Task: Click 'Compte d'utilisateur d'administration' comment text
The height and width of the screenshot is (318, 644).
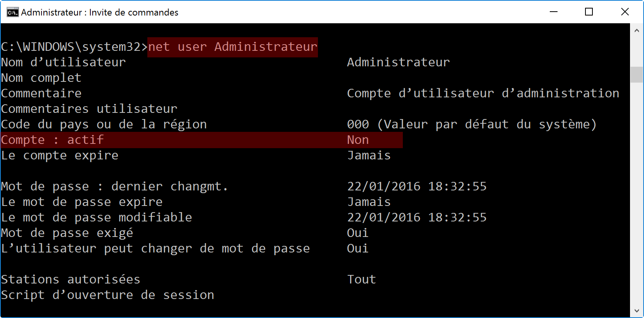Action: (x=483, y=93)
